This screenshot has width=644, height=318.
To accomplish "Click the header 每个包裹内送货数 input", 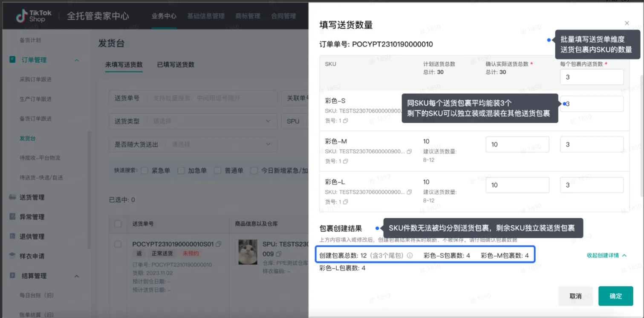I will (592, 77).
